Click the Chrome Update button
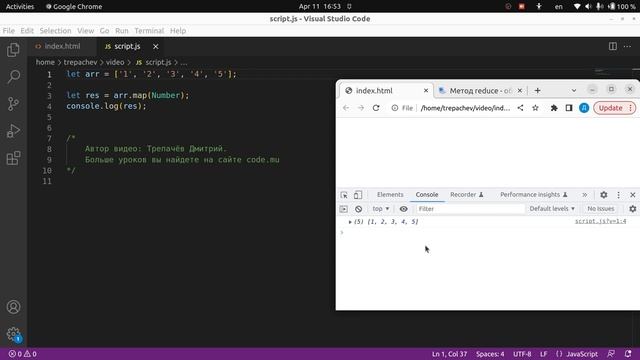The height and width of the screenshot is (360, 640). tap(614, 108)
